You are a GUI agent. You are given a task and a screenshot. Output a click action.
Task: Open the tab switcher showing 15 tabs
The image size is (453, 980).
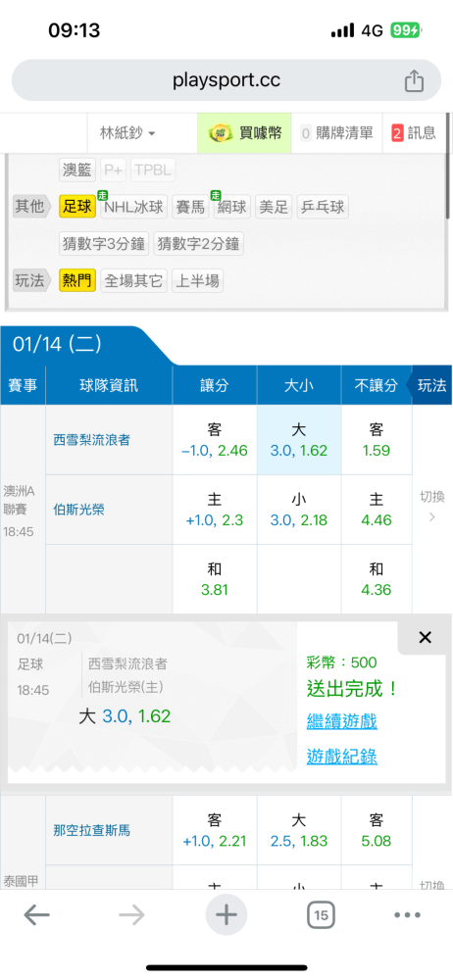tap(321, 915)
